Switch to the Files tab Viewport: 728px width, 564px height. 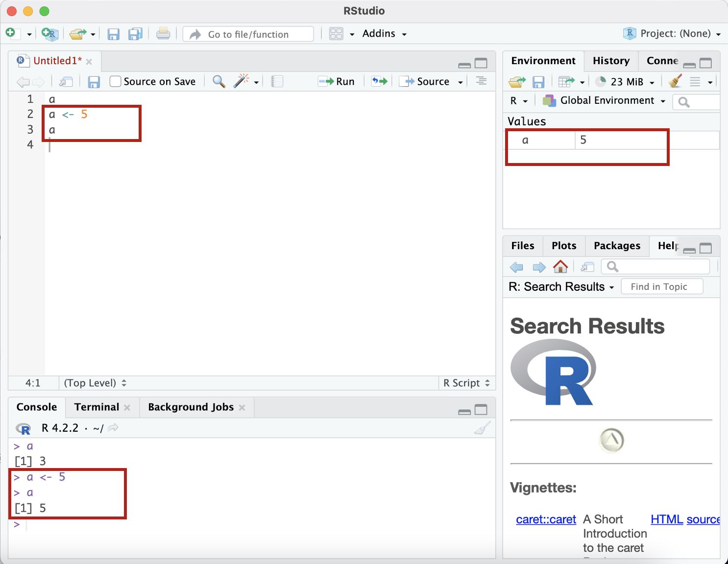tap(523, 246)
